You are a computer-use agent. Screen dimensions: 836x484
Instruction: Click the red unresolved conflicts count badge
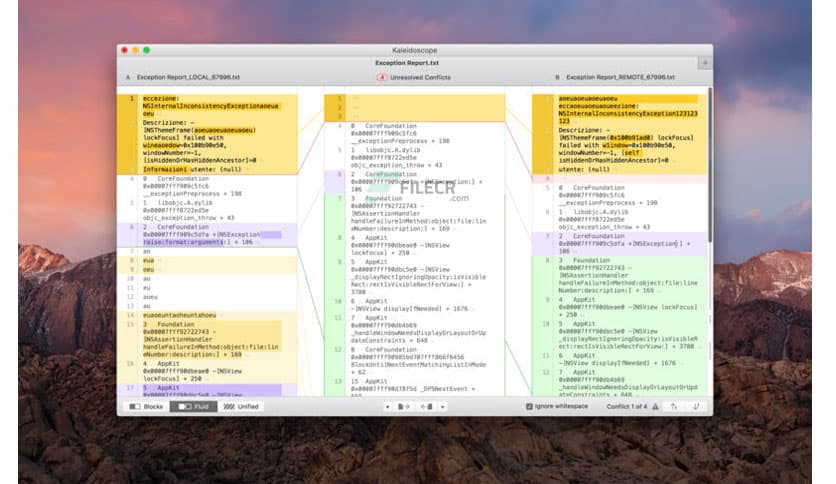[381, 77]
